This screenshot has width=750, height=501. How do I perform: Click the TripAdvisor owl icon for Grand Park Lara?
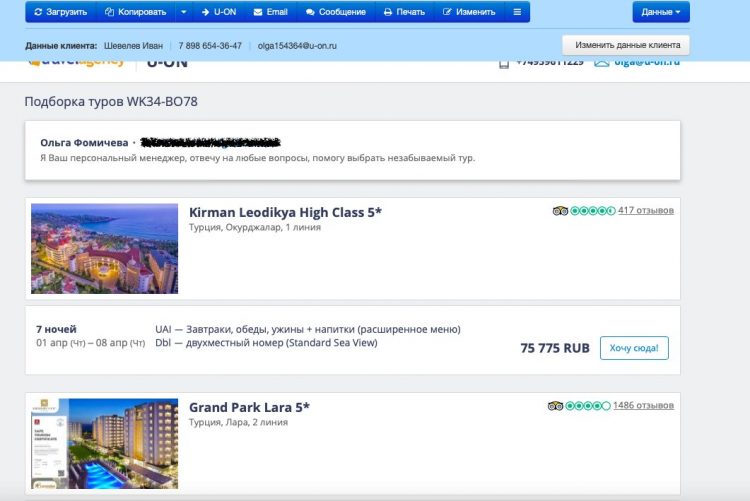click(555, 406)
